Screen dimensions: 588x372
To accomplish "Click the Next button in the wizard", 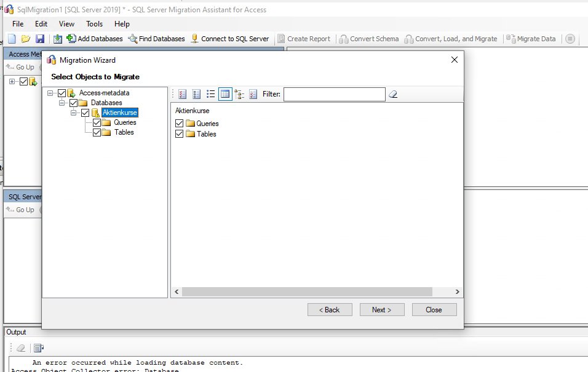I will 382,309.
